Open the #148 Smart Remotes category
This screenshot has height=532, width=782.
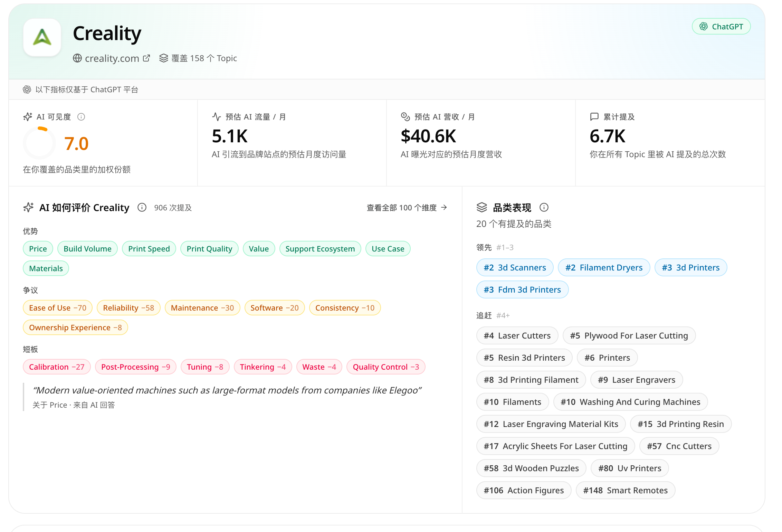point(626,490)
